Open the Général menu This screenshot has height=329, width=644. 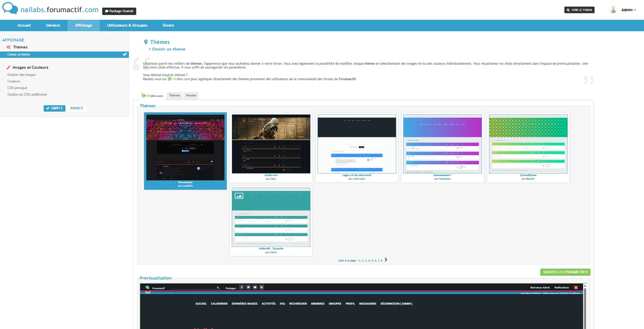click(x=53, y=25)
